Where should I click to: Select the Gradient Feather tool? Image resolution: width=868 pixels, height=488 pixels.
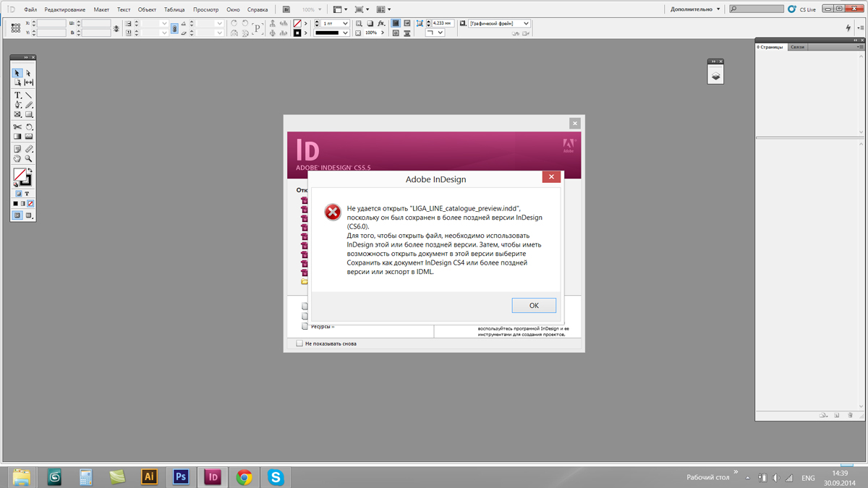[29, 136]
